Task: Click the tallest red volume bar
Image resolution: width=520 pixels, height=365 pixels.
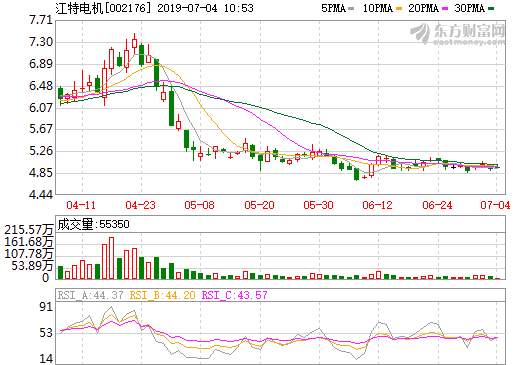Action: coord(112,258)
